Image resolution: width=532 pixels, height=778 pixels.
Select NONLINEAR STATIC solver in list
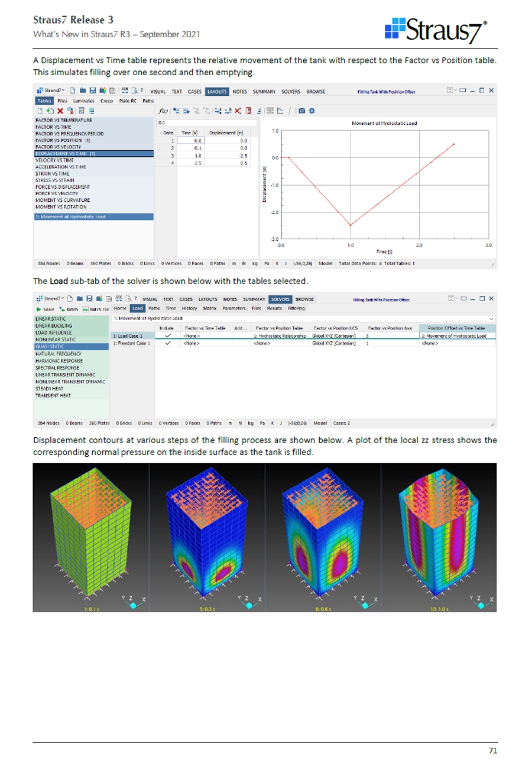tap(56, 341)
